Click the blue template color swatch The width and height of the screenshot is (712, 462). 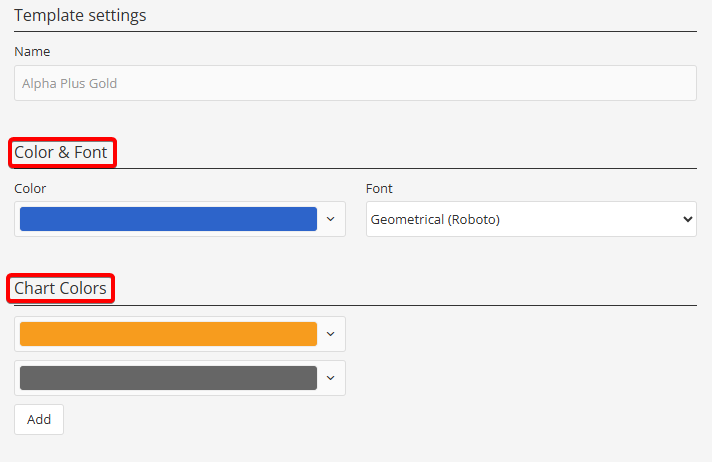tap(168, 219)
